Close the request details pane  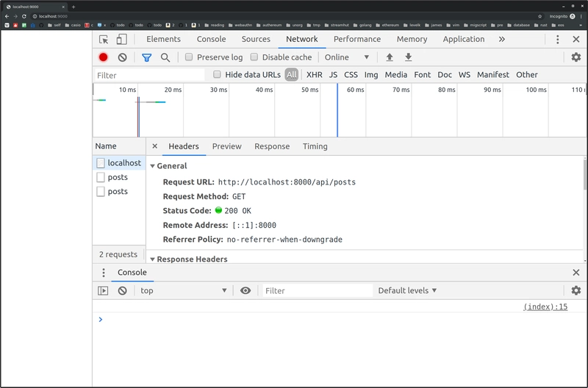(x=154, y=146)
